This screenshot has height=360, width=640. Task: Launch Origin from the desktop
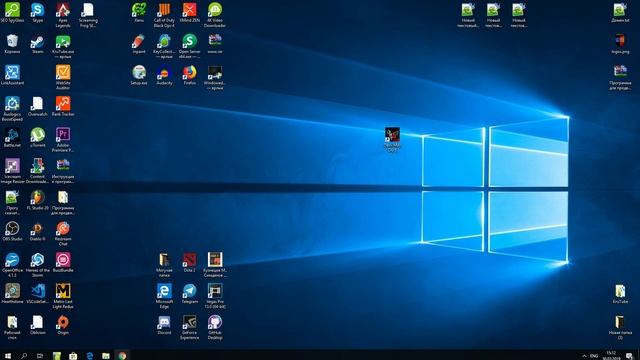click(63, 325)
